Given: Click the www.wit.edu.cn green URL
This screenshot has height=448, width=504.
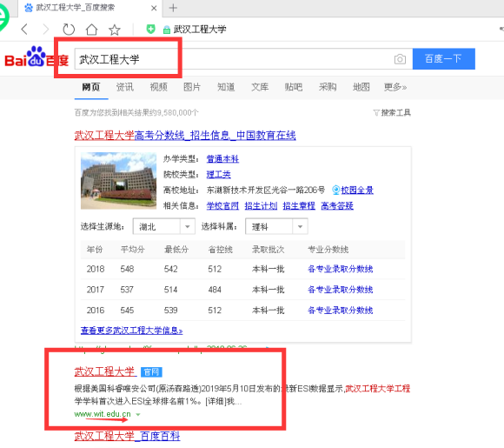Looking at the screenshot, I should 103,414.
